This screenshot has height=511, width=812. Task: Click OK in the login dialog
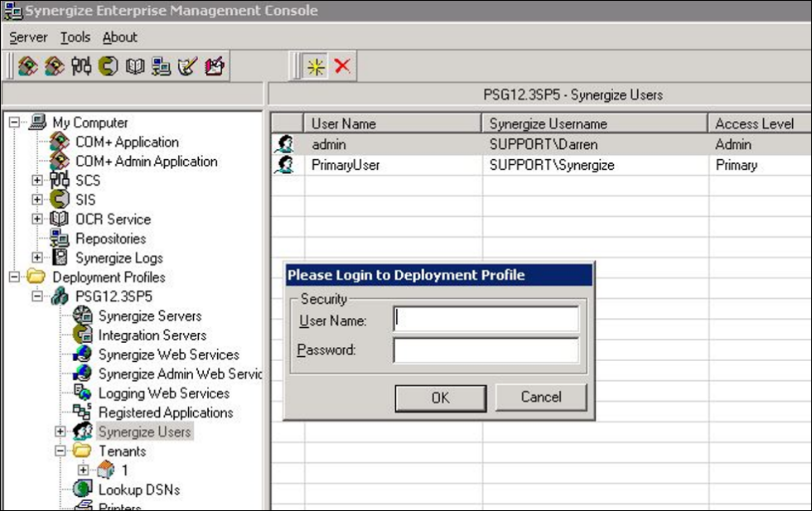[x=440, y=398]
